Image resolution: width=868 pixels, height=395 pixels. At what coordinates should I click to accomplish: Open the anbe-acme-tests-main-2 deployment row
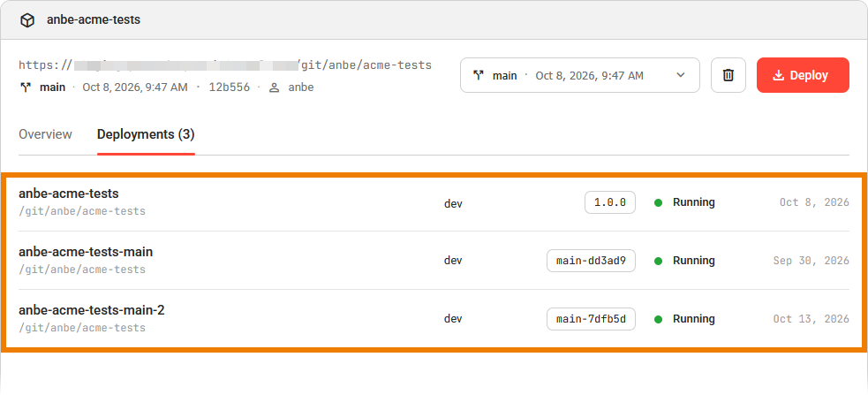(x=434, y=318)
